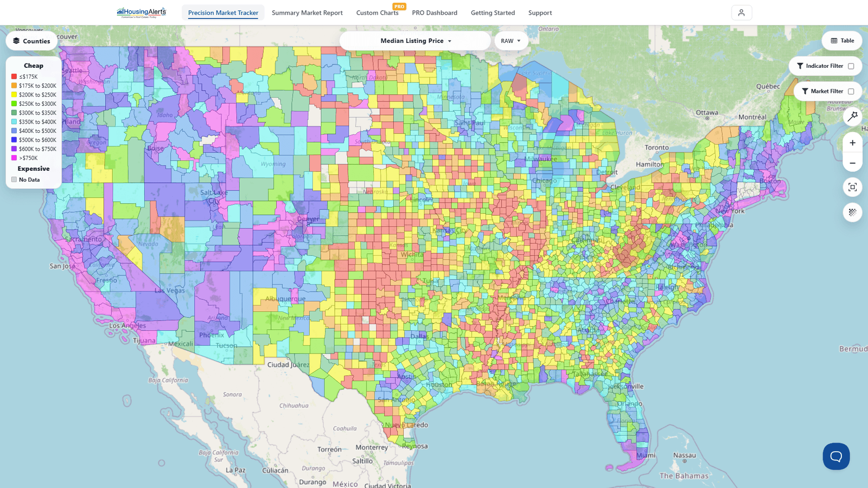Click the purple $600K to $750K swatch
This screenshot has width=868, height=488.
point(14,149)
